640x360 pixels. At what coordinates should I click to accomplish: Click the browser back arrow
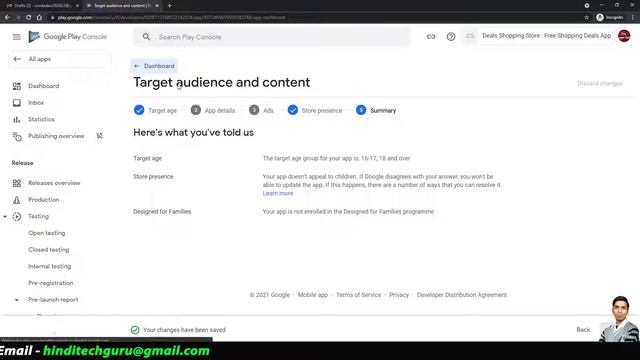[x=7, y=18]
